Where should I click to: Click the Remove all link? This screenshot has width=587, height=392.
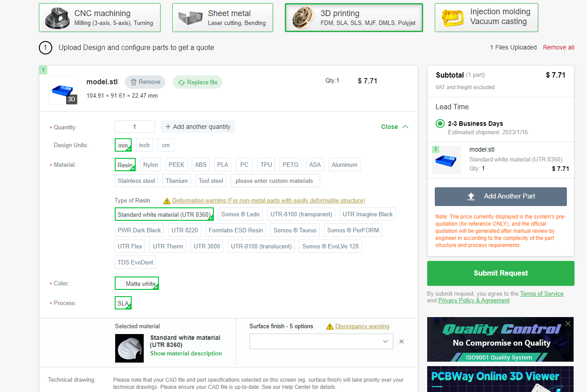558,47
